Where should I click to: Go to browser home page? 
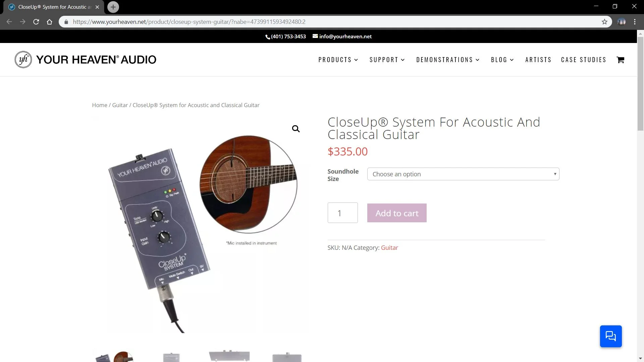(50, 22)
